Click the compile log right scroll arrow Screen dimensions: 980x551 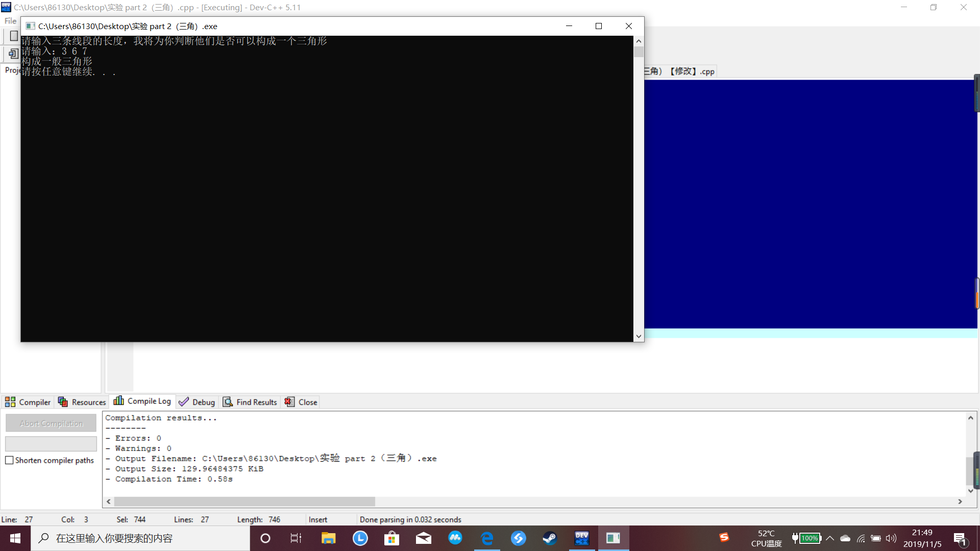pyautogui.click(x=960, y=502)
